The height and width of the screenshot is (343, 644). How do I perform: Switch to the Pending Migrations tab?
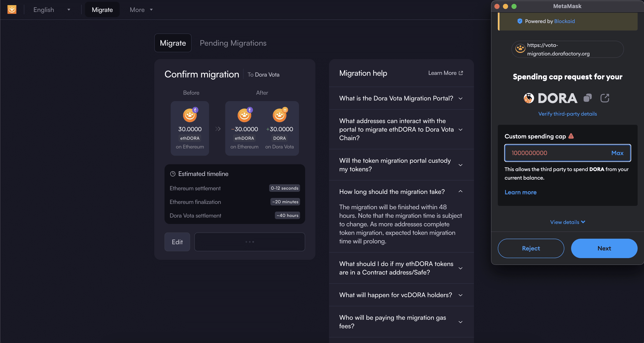pyautogui.click(x=233, y=43)
